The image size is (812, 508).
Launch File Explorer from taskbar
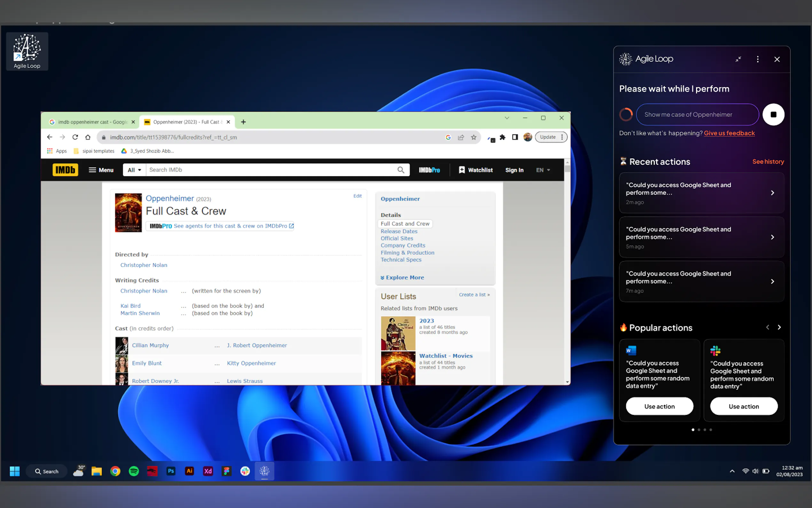coord(97,472)
